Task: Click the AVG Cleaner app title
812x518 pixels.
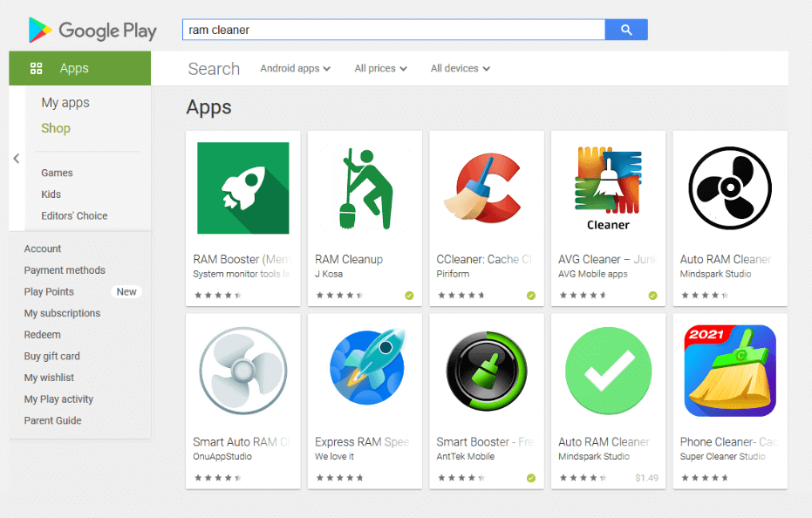Action: [x=607, y=259]
